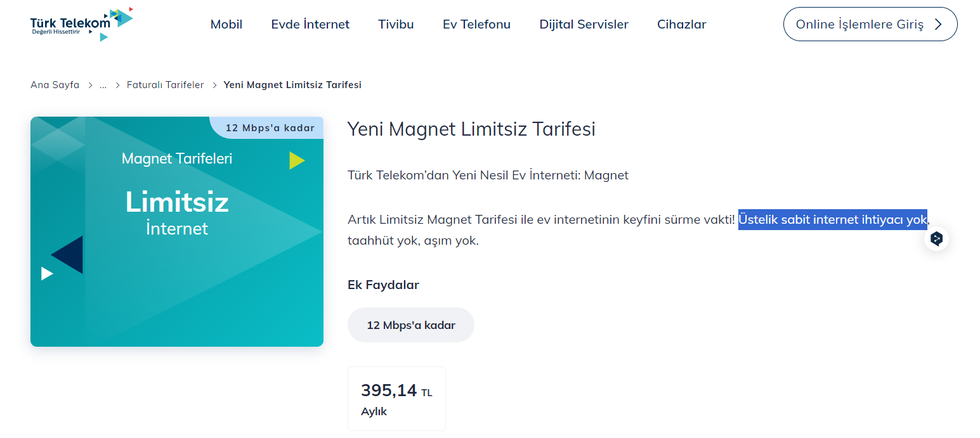980x438 pixels.
Task: Select the 395,14 TL Aylık price box
Action: 396,399
